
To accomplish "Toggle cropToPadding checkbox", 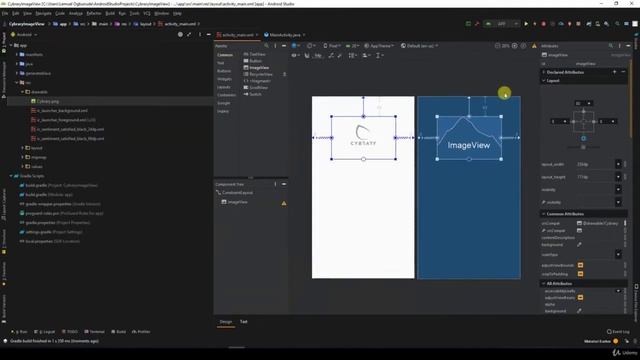I will [x=580, y=274].
